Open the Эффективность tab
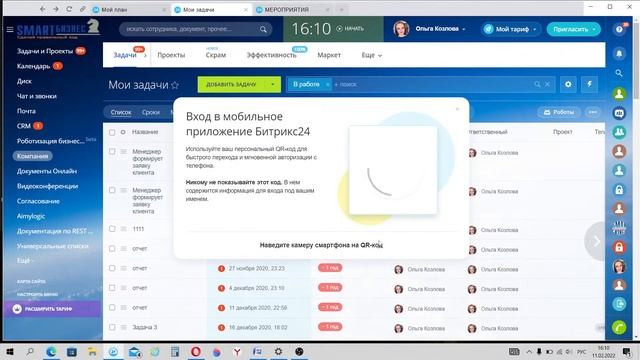This screenshot has width=640, height=360. pos(271,55)
